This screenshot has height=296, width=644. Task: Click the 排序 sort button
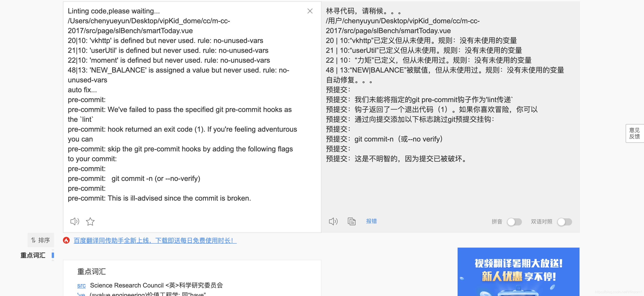pyautogui.click(x=44, y=240)
